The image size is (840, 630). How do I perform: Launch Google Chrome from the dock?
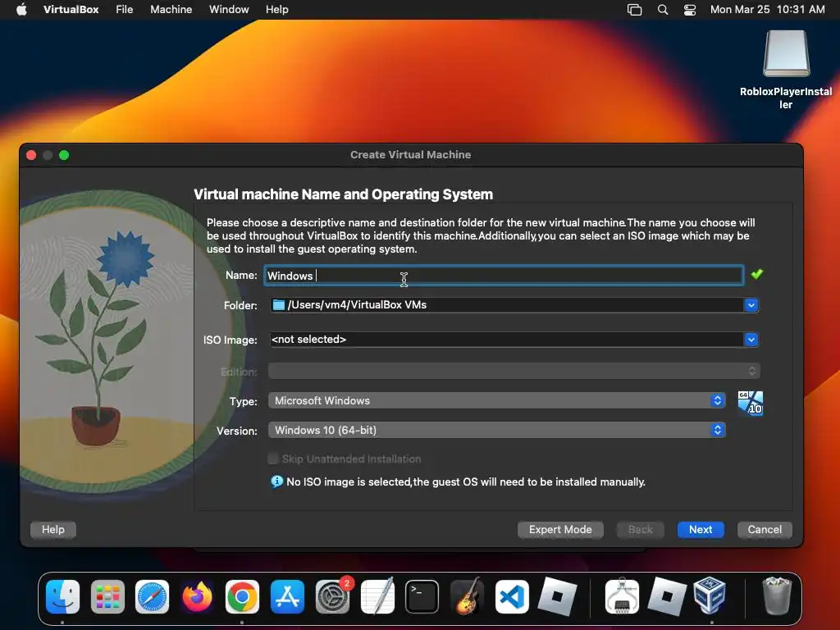(242, 596)
